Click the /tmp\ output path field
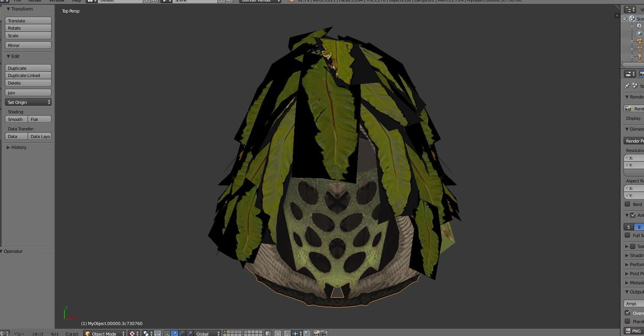Image resolution: width=644 pixels, height=336 pixels. (x=634, y=303)
